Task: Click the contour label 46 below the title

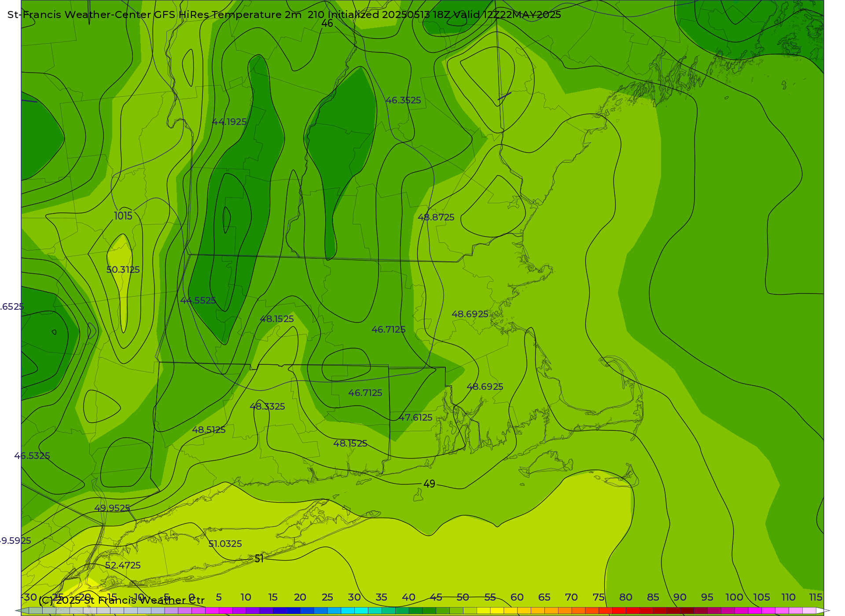Action: click(327, 24)
